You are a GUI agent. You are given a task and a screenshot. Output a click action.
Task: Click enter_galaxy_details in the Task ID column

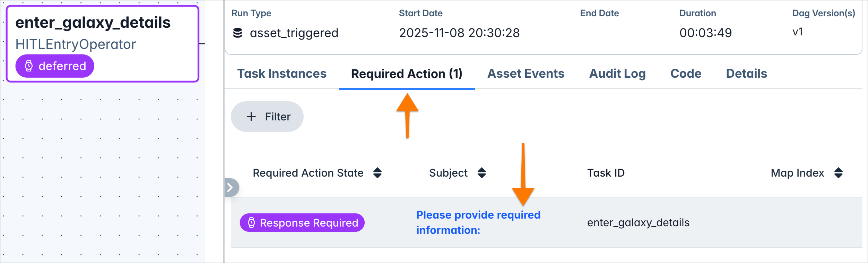[638, 223]
